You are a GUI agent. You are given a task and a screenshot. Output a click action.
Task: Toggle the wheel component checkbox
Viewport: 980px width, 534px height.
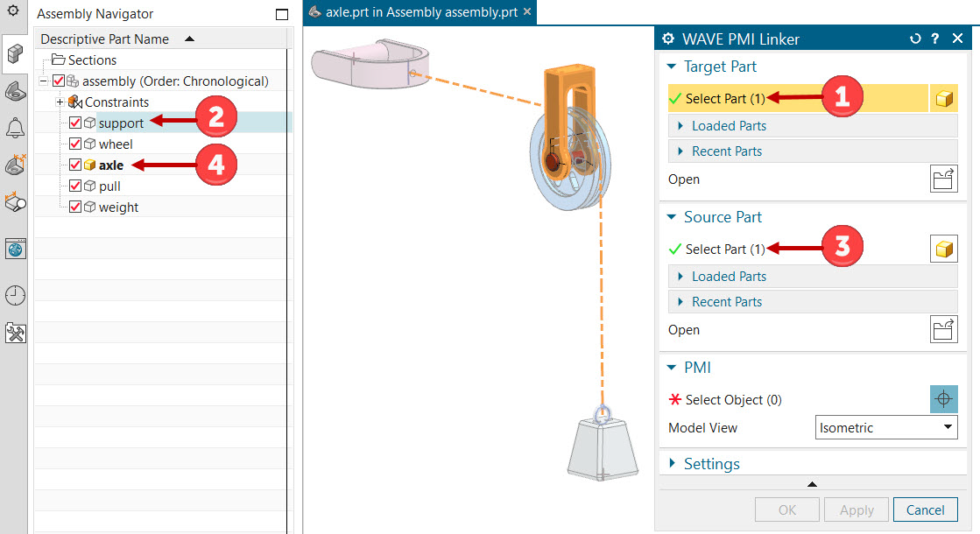[75, 144]
